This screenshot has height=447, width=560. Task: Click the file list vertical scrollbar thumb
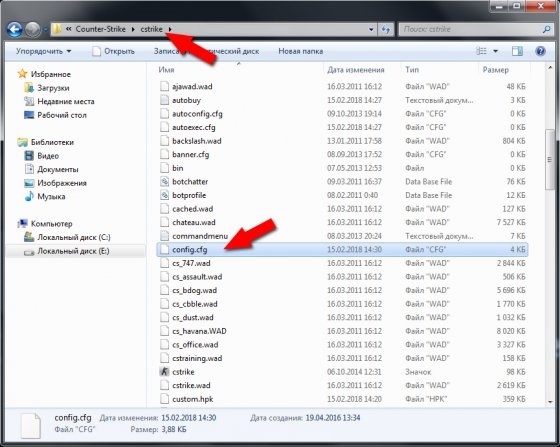pyautogui.click(x=550, y=160)
